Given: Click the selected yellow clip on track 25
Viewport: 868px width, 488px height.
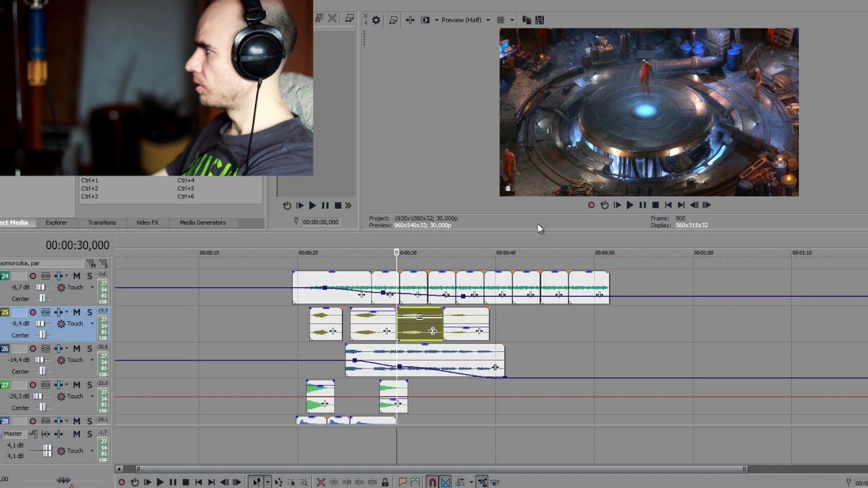Looking at the screenshot, I should pyautogui.click(x=420, y=324).
